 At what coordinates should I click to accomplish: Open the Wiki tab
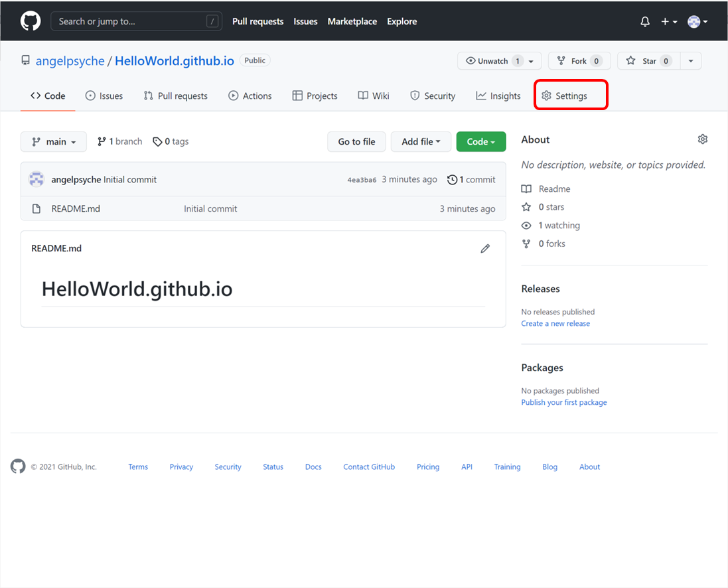pos(373,96)
